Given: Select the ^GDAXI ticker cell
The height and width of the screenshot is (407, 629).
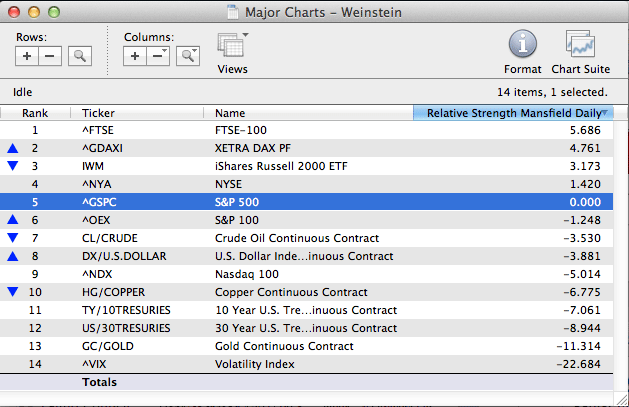Looking at the screenshot, I should point(102,148).
